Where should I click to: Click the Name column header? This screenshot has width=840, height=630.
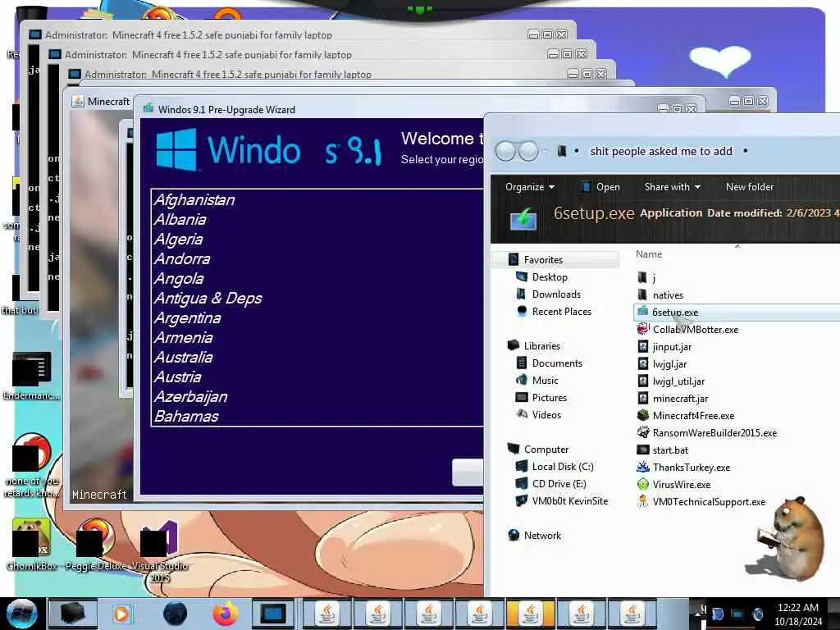[649, 254]
